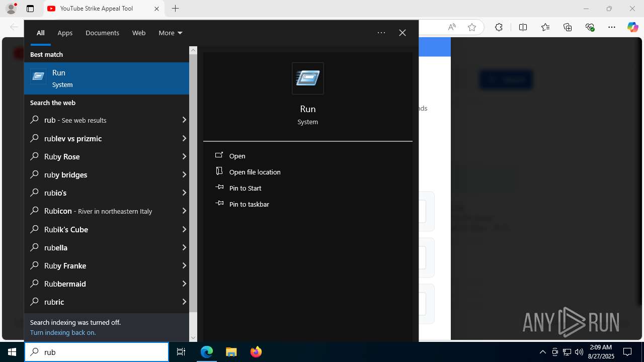Go back in Edge browser
Image resolution: width=644 pixels, height=362 pixels.
[x=14, y=27]
